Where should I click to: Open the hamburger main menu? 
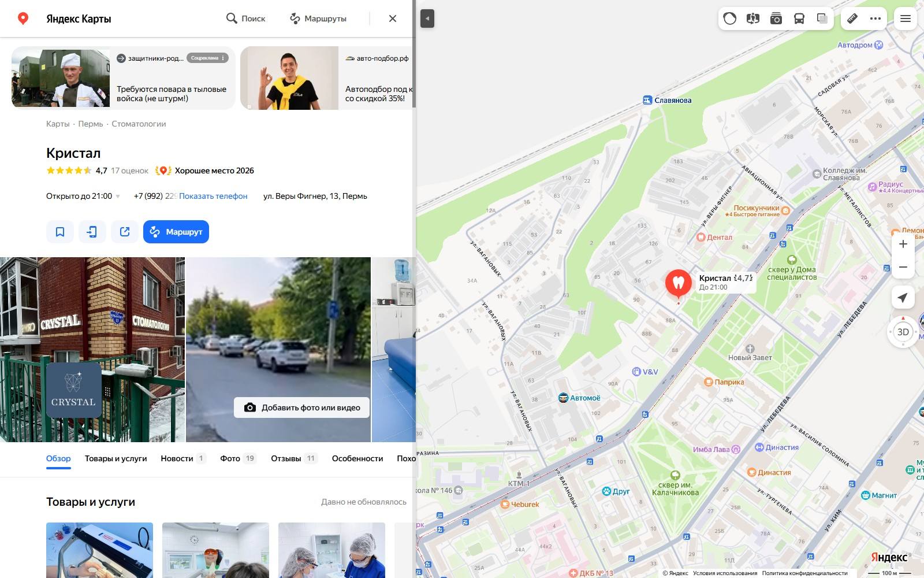(x=906, y=18)
